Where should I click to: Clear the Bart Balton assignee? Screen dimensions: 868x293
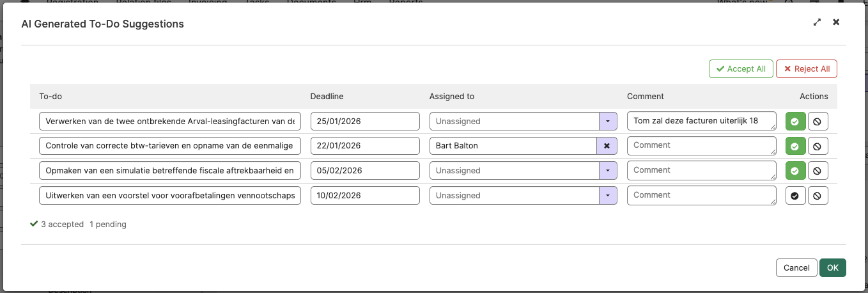pos(607,146)
